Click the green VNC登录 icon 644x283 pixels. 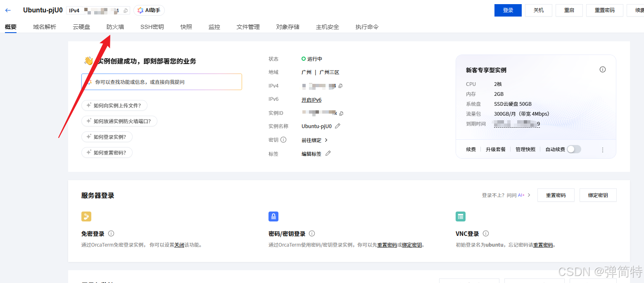coord(461,216)
